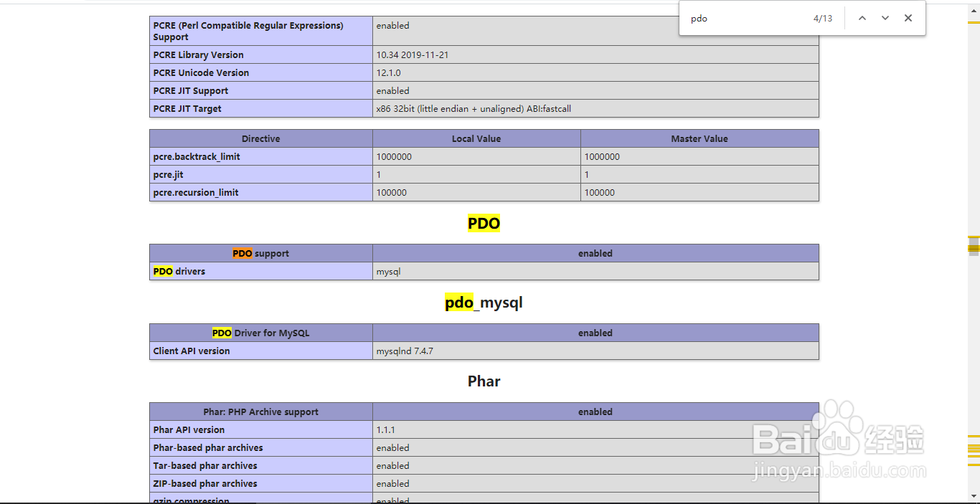980x504 pixels.
Task: Click the highlighted PDO section heading
Action: click(x=484, y=224)
